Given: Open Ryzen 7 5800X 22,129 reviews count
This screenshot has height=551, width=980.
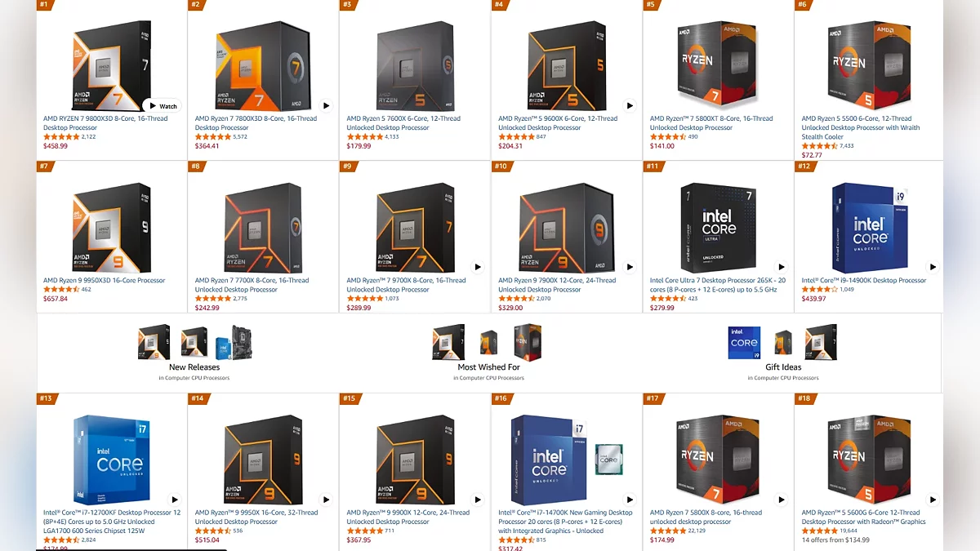Looking at the screenshot, I should tap(697, 531).
